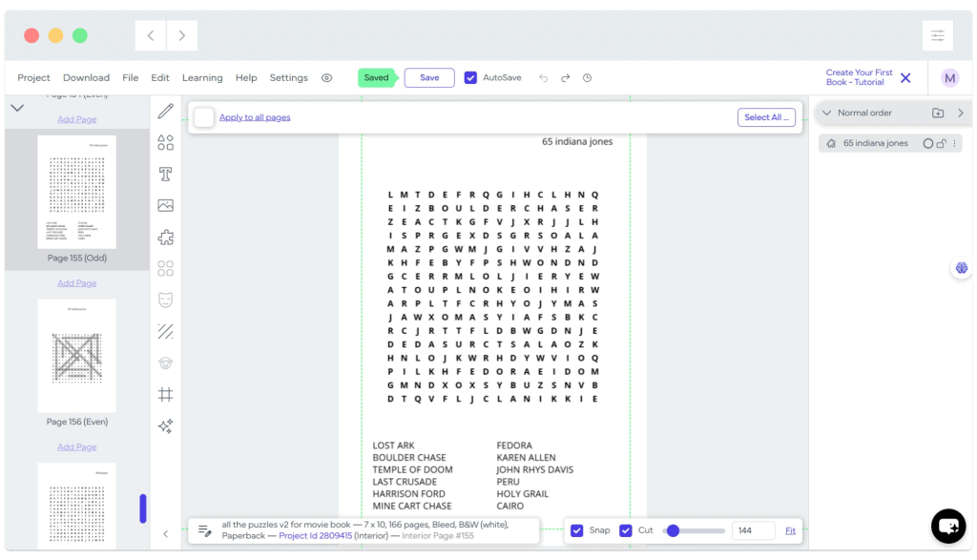
Task: Open the File menu
Action: point(130,78)
